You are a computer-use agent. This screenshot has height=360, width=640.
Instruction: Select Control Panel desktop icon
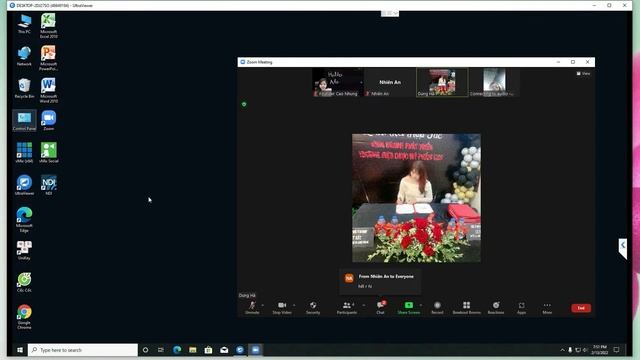point(24,120)
